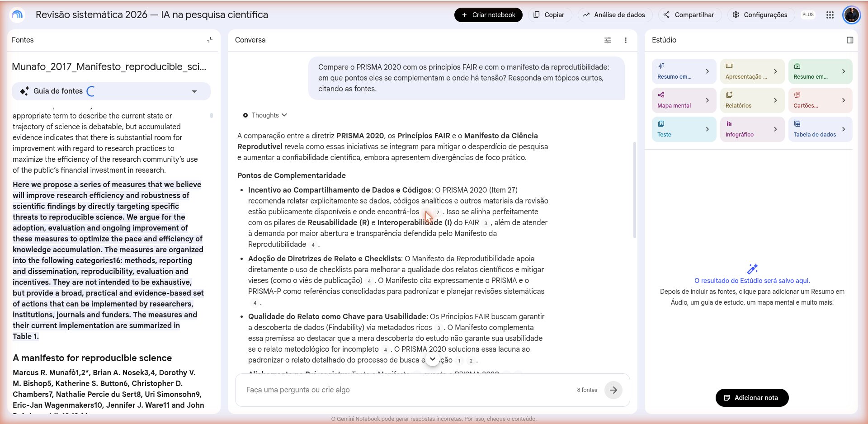Open the Tabela de dados card
868x424 pixels.
(x=820, y=129)
